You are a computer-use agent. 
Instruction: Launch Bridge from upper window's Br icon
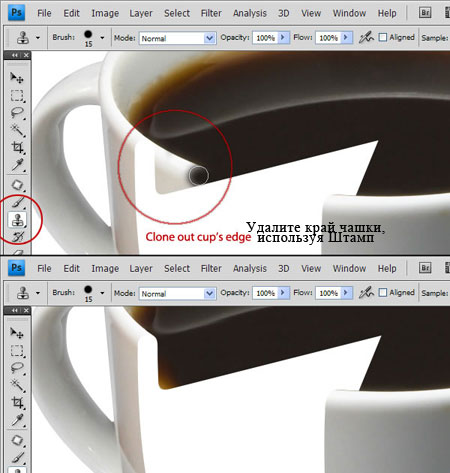coord(425,13)
